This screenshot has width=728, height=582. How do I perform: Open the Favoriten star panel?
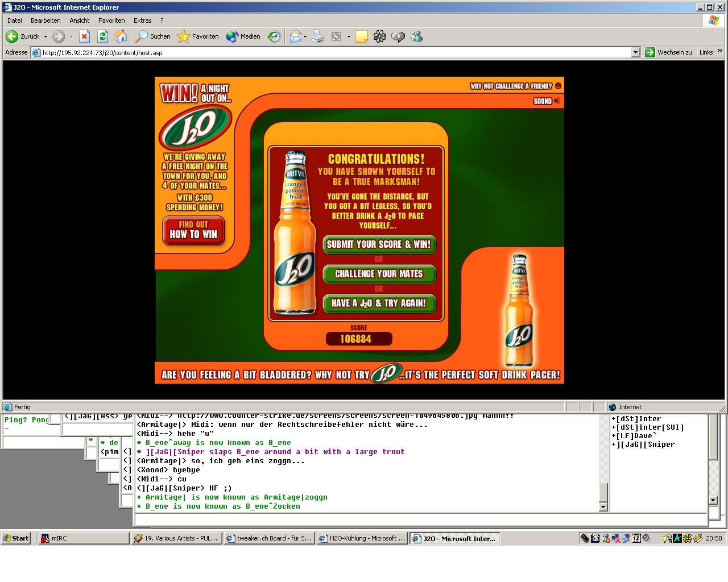198,36
